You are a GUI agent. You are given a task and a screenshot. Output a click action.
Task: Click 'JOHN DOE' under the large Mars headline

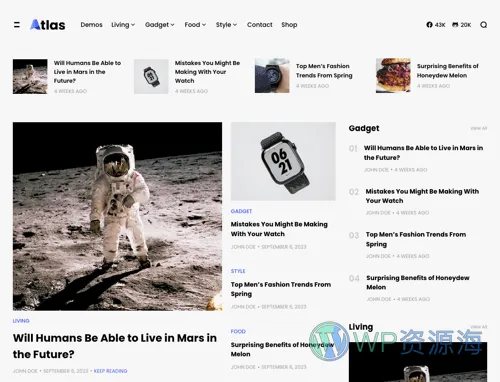(25, 371)
